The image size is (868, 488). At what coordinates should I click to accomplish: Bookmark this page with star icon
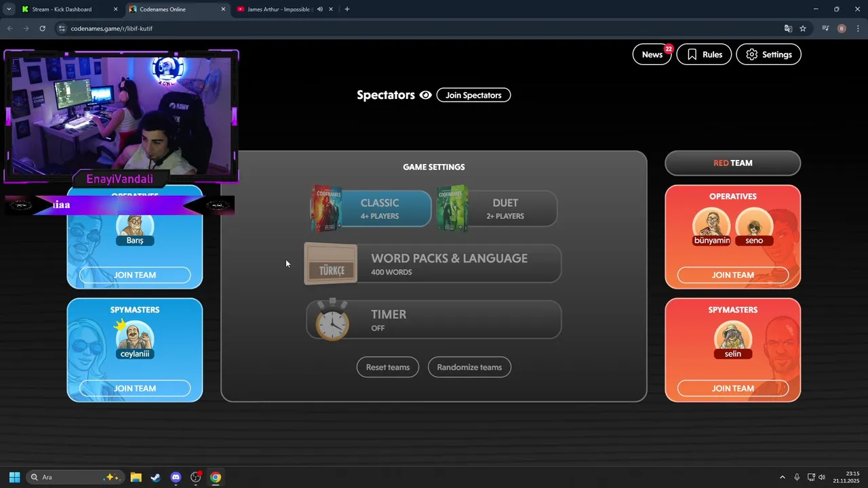(x=803, y=28)
